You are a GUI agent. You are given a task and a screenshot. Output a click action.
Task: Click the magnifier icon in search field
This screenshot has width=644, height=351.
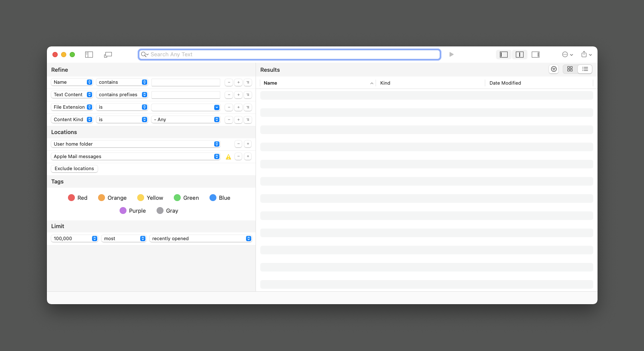coord(145,55)
